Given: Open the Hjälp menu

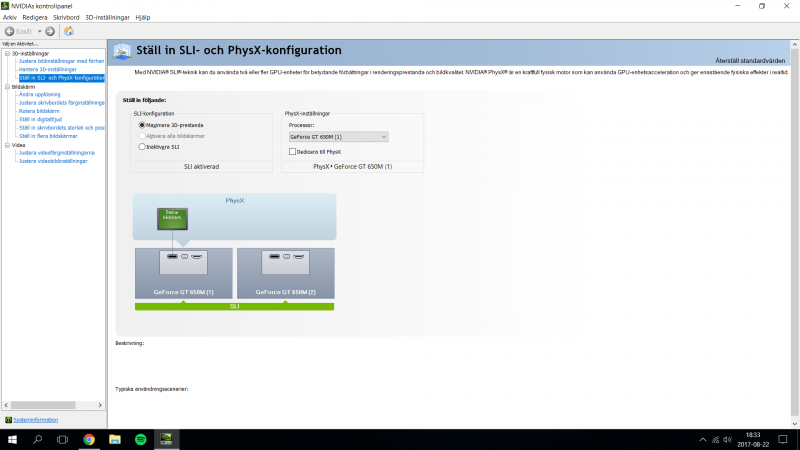Looking at the screenshot, I should (143, 17).
